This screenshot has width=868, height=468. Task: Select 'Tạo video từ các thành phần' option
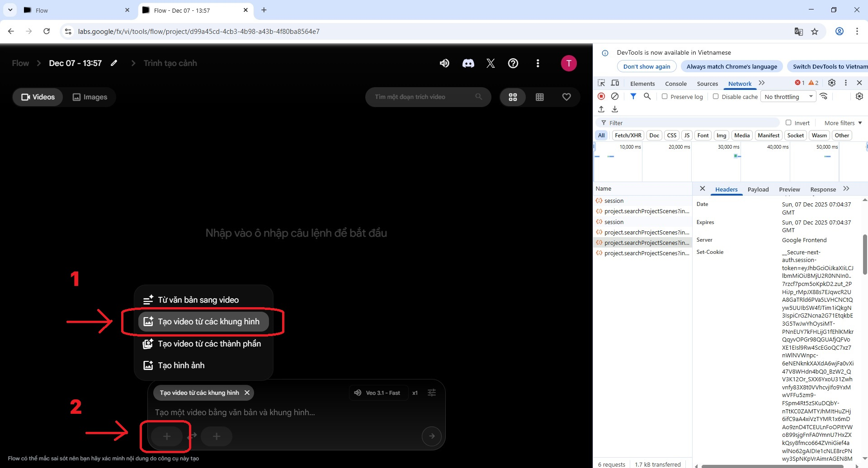(209, 344)
